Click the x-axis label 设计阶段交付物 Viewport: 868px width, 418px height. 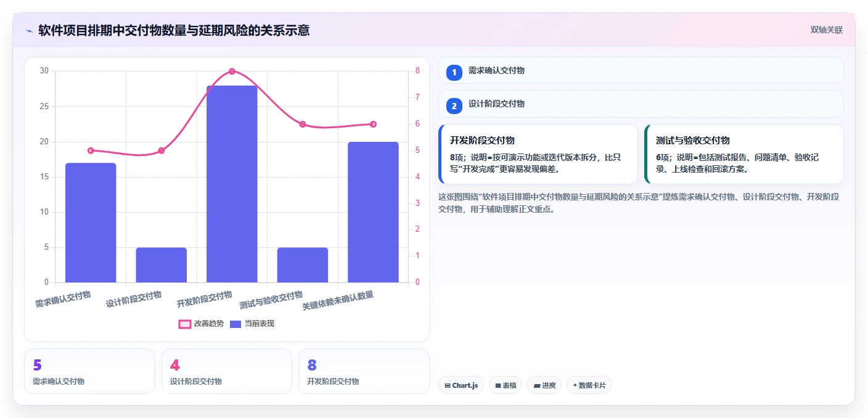coord(134,300)
